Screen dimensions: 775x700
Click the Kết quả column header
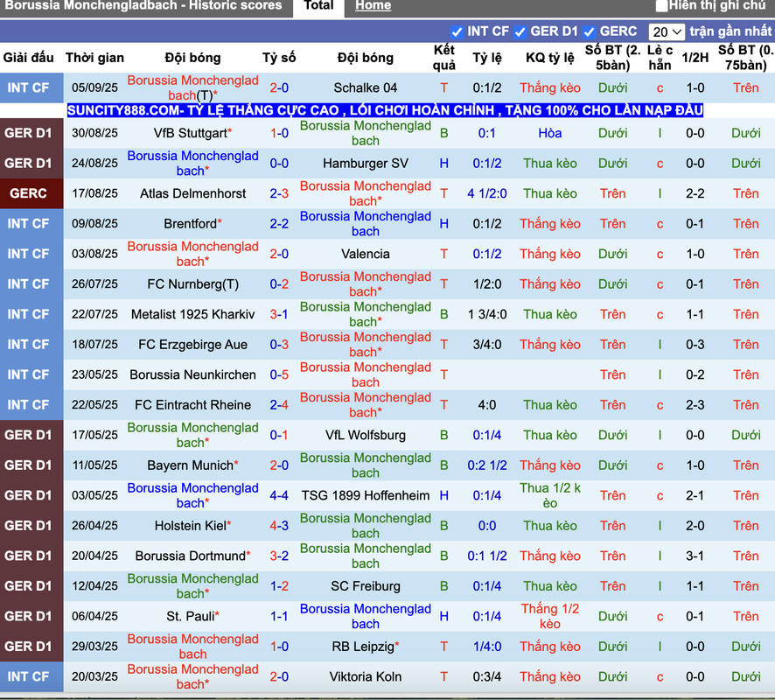443,58
